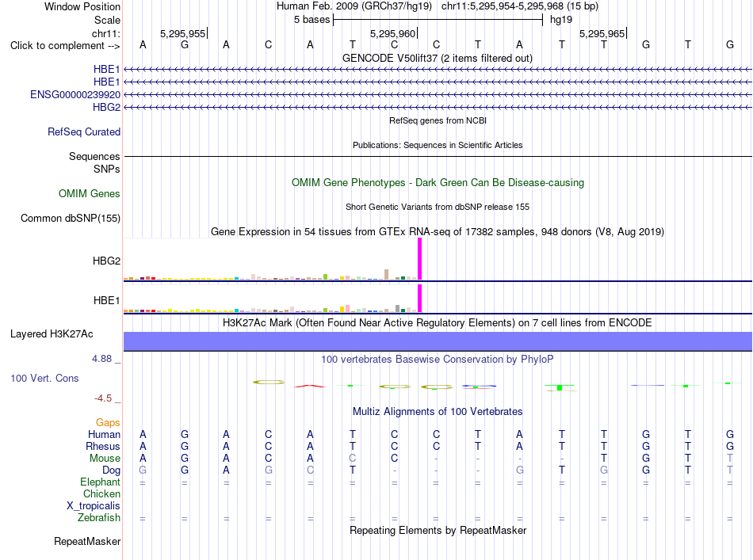753x560 pixels.
Task: Click the OMIM Gene Phenotypes track title
Action: click(438, 182)
